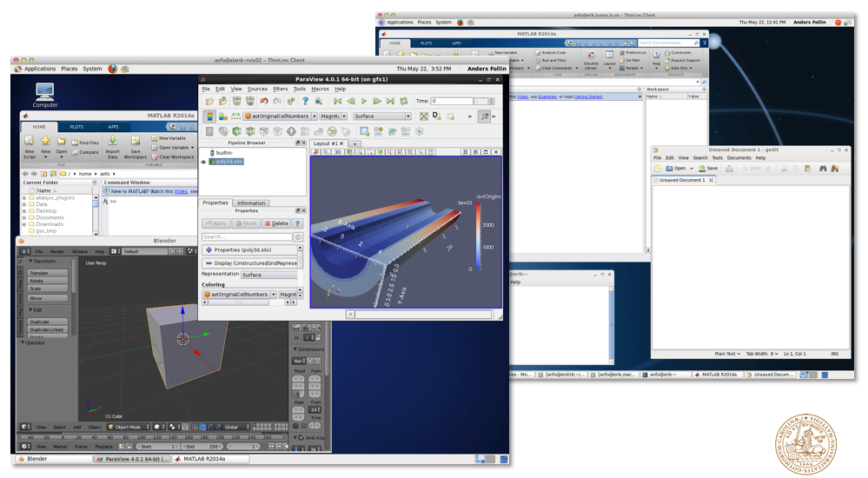
Task: Expand Blender Operator panel
Action: tap(23, 342)
